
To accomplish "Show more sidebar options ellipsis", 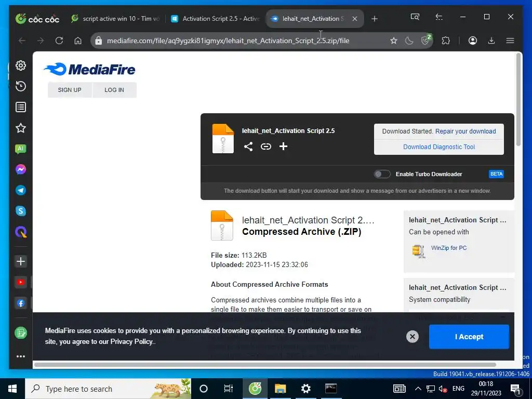I will (21, 356).
